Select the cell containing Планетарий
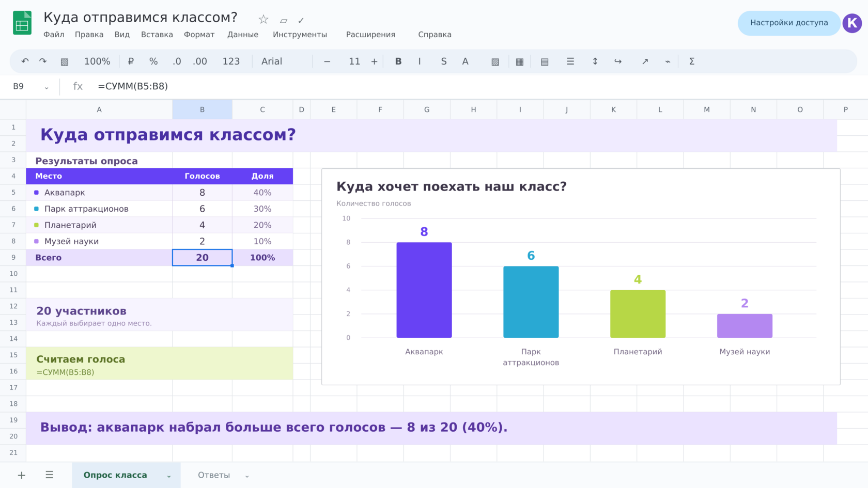 pos(99,225)
